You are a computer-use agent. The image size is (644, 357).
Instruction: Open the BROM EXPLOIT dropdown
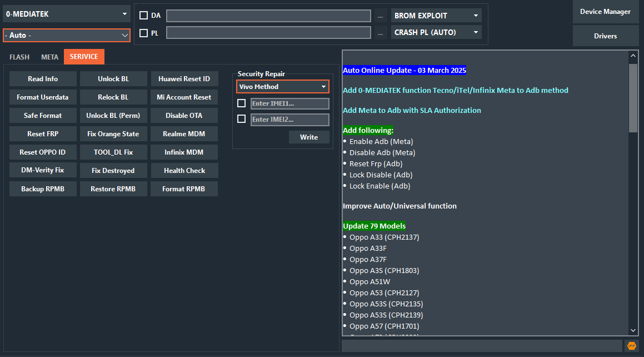pos(436,16)
